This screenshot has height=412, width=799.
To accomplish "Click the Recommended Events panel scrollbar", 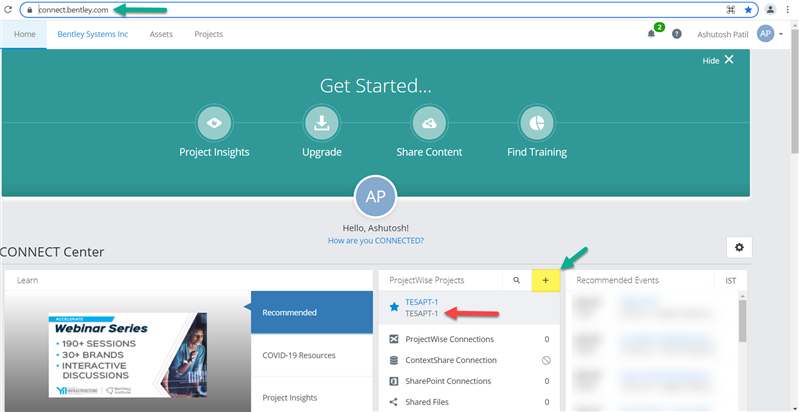I will click(x=742, y=321).
